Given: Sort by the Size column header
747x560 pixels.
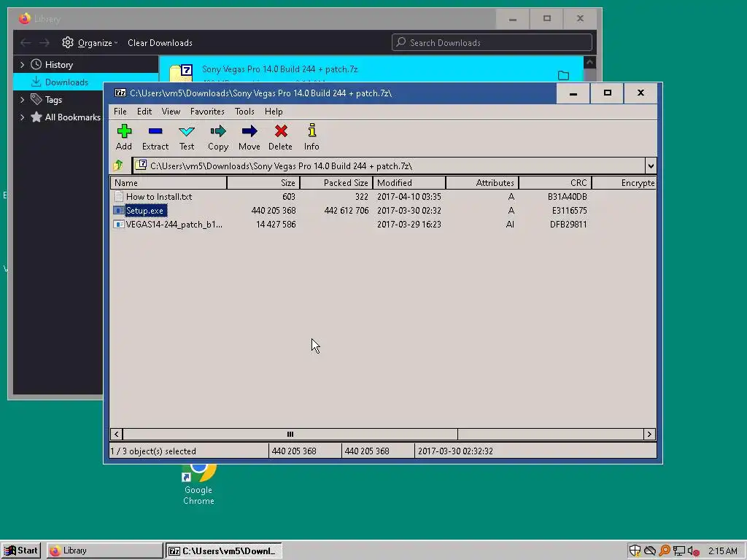Looking at the screenshot, I should [x=263, y=183].
